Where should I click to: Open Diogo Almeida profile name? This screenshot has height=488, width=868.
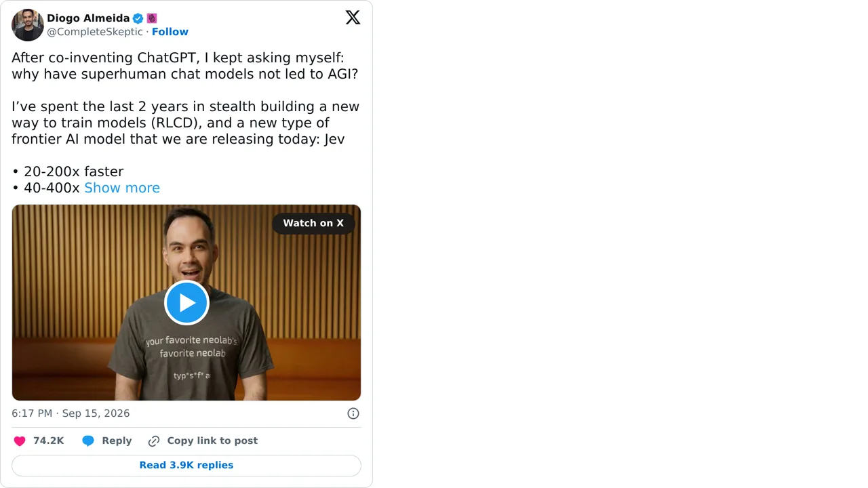coord(88,18)
